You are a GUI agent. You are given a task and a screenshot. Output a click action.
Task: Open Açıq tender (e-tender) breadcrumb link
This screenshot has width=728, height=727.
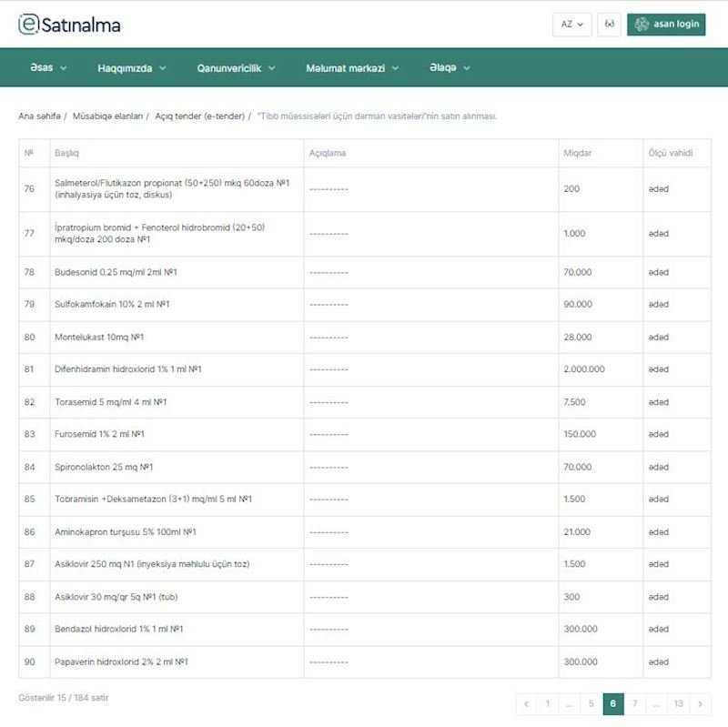[x=199, y=116]
